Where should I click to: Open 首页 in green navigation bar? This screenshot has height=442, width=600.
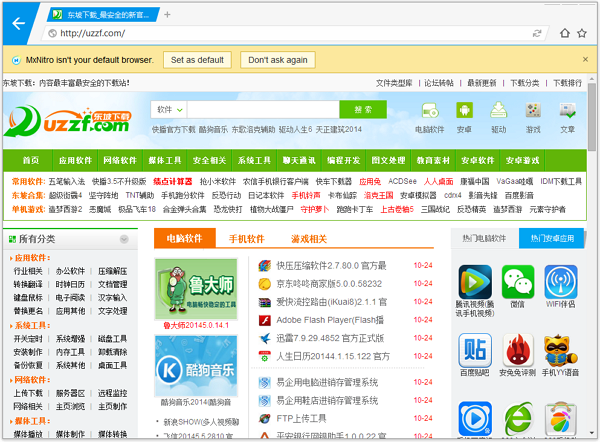[31, 160]
